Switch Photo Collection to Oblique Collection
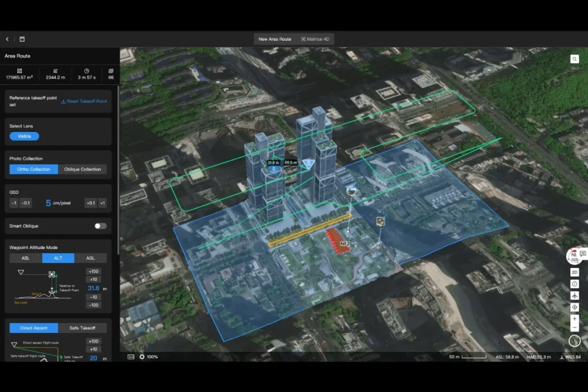 84,169
